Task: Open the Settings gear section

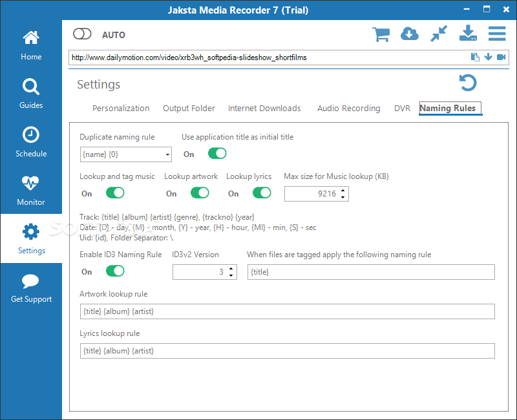Action: click(31, 238)
